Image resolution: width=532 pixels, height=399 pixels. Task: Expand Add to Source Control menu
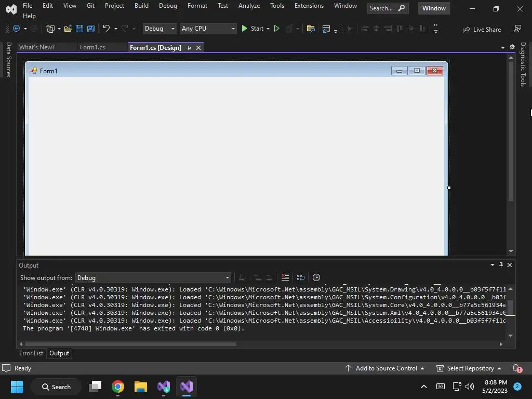coord(385,368)
